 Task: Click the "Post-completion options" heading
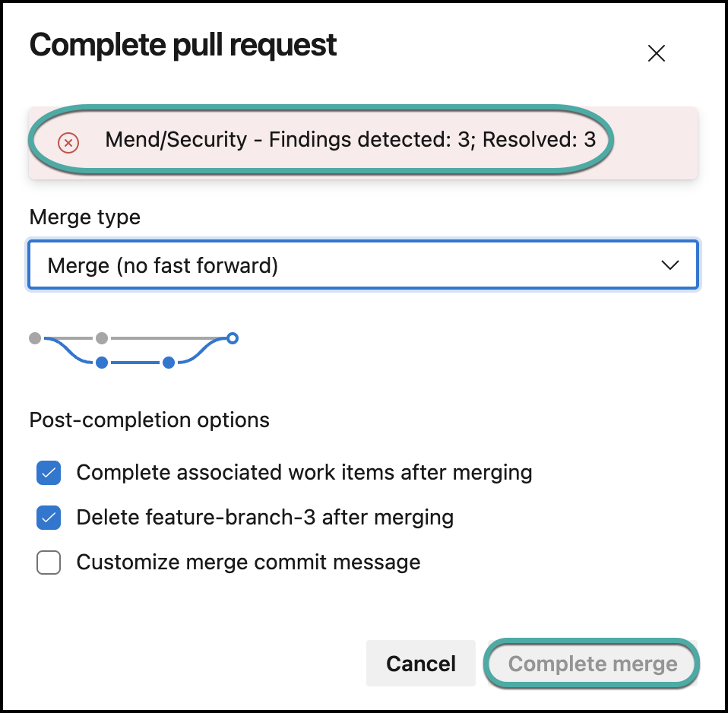point(150,420)
